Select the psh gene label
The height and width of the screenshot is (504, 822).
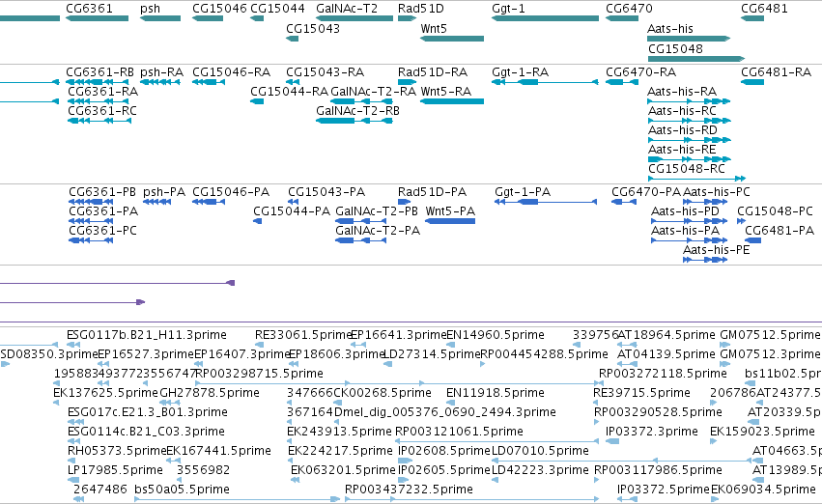click(150, 9)
